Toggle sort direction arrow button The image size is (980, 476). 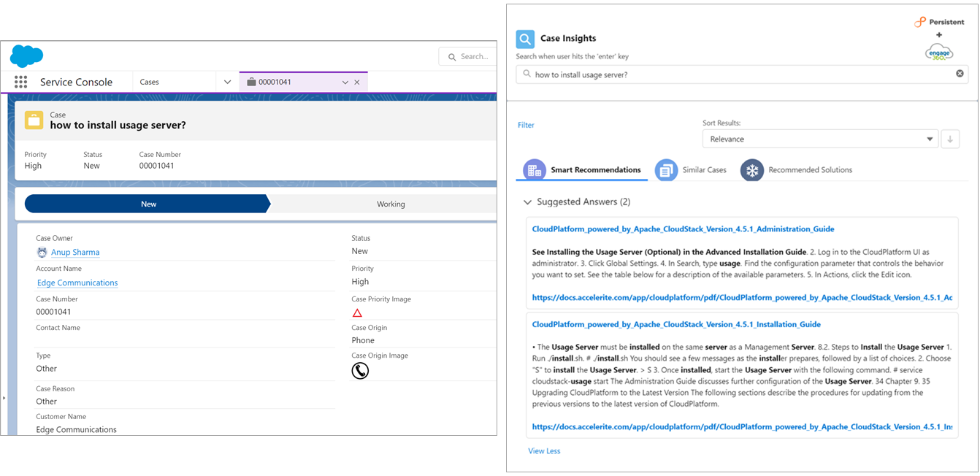click(950, 139)
